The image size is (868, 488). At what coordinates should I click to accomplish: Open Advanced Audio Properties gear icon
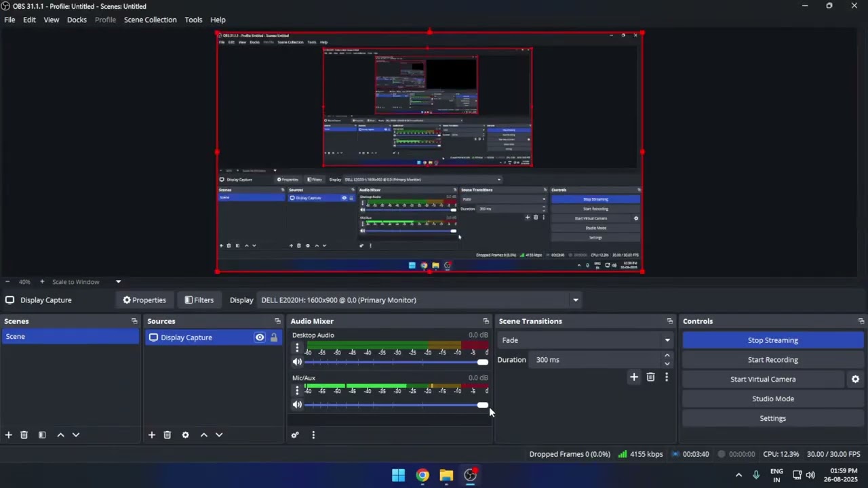(x=295, y=434)
